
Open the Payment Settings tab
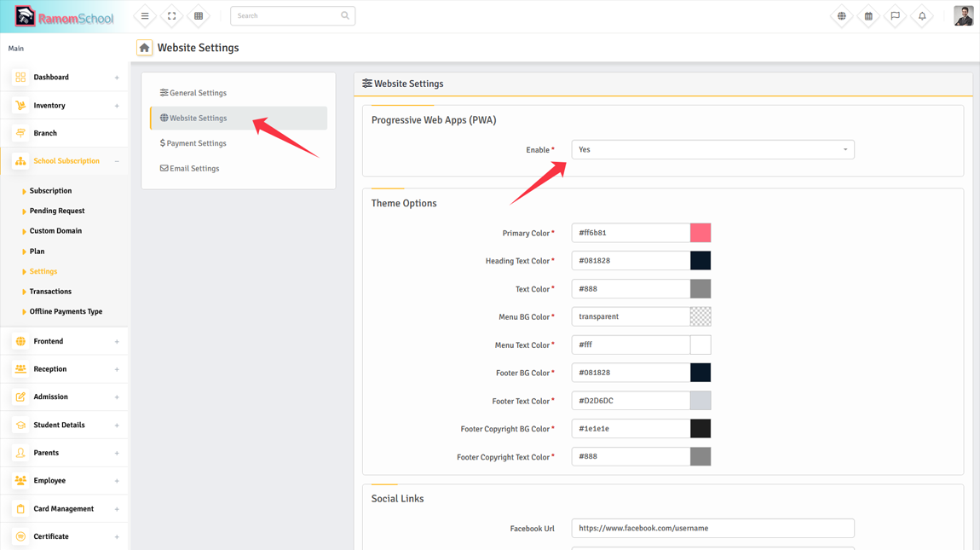point(196,143)
